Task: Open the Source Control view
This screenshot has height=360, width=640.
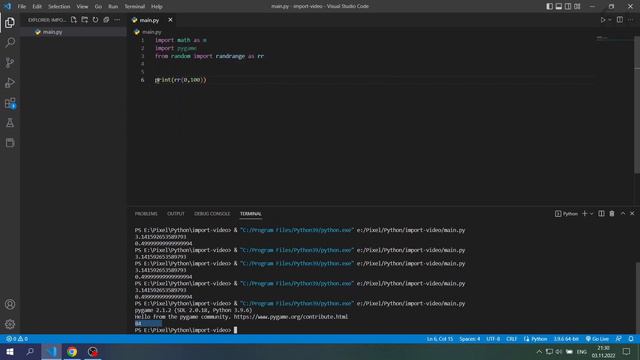Action: tap(10, 62)
